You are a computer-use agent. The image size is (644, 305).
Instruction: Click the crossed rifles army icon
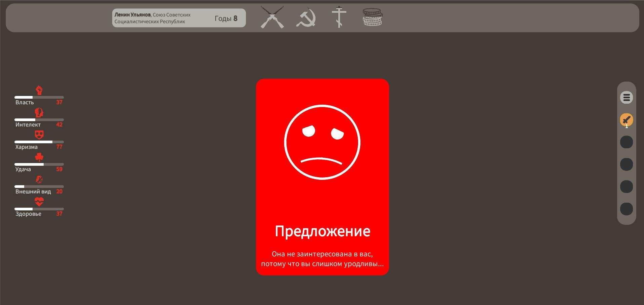272,17
